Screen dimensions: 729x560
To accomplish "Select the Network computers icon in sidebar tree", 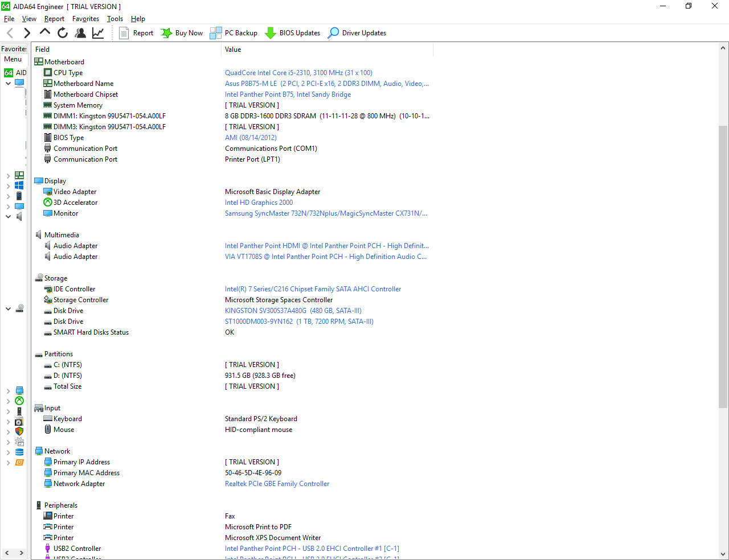I will 19,390.
